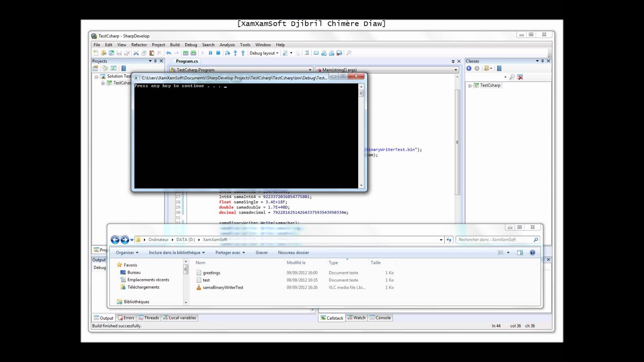Click the Nouveau dossier button
644x362 pixels.
293,252
